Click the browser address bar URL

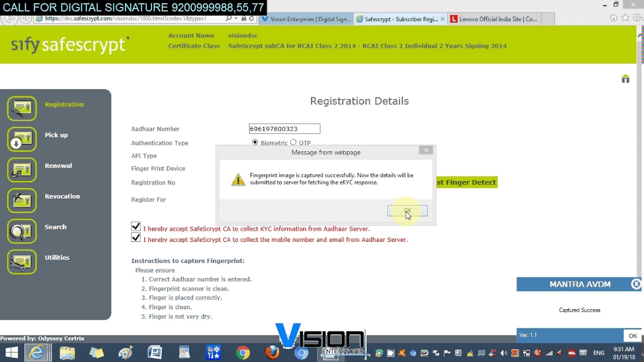[x=126, y=19]
